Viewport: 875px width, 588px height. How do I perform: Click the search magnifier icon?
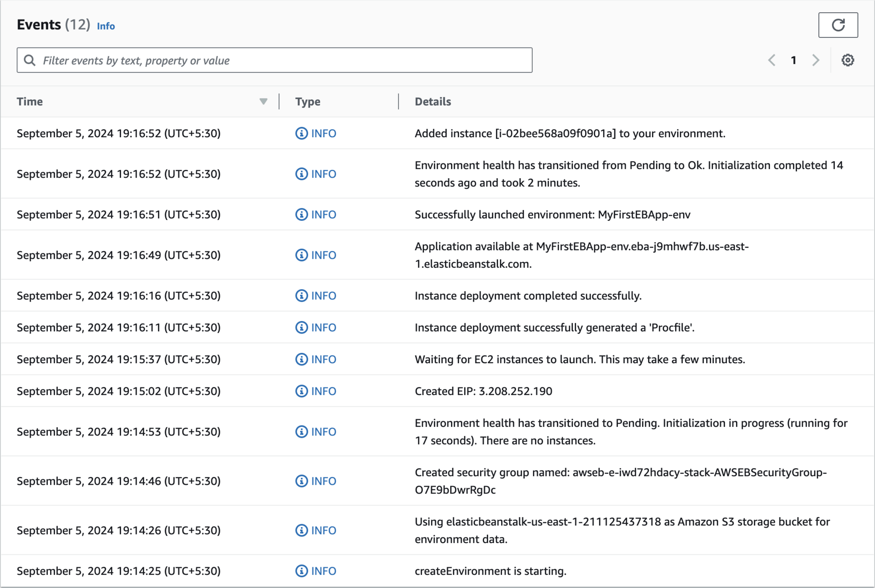pos(30,60)
